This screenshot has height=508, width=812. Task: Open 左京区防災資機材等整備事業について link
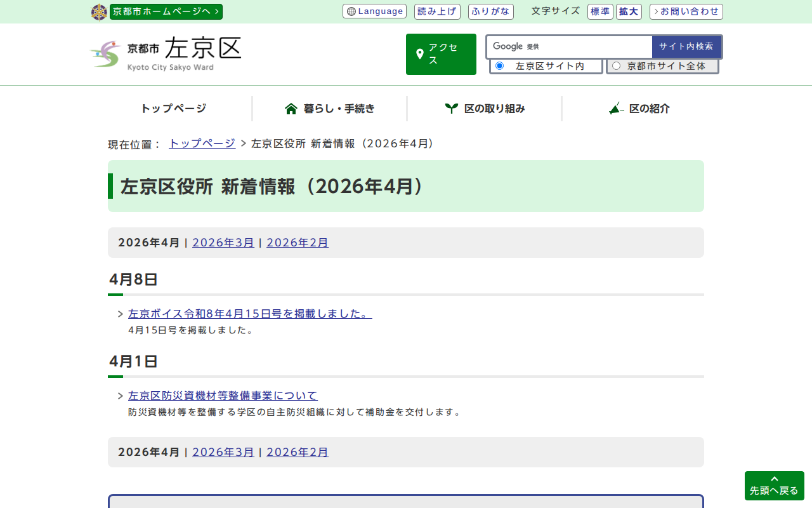point(222,396)
